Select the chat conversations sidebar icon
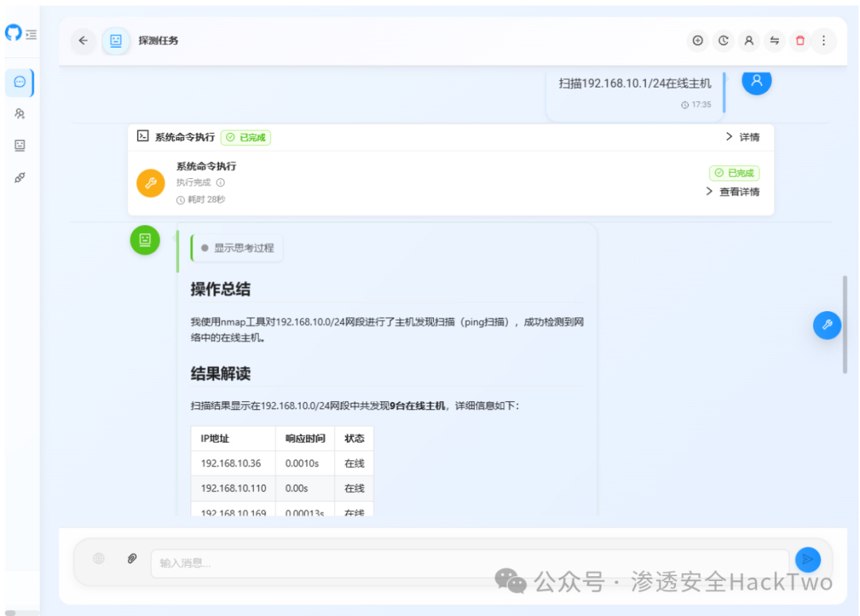860x616 pixels. coord(18,82)
